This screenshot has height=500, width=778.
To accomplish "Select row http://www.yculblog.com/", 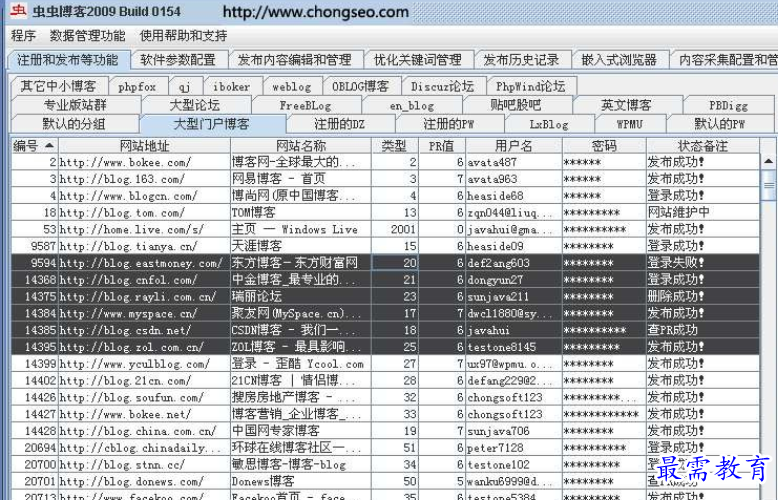I will (x=385, y=364).
